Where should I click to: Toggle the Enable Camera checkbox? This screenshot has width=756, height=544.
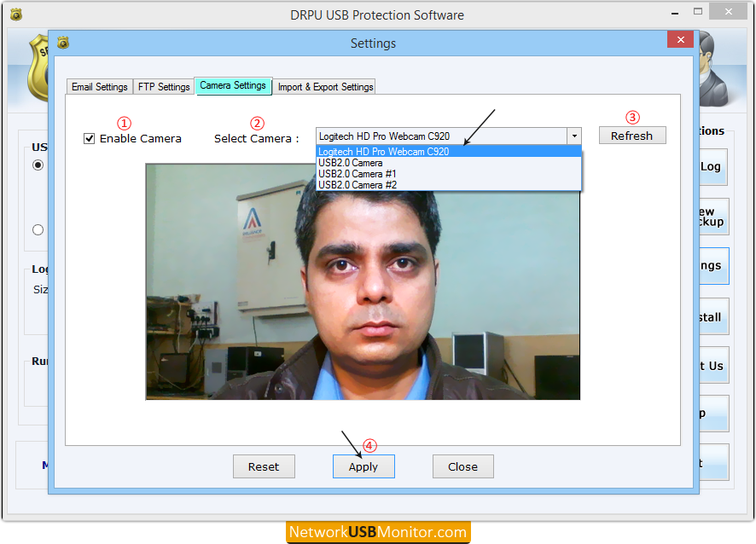90,139
